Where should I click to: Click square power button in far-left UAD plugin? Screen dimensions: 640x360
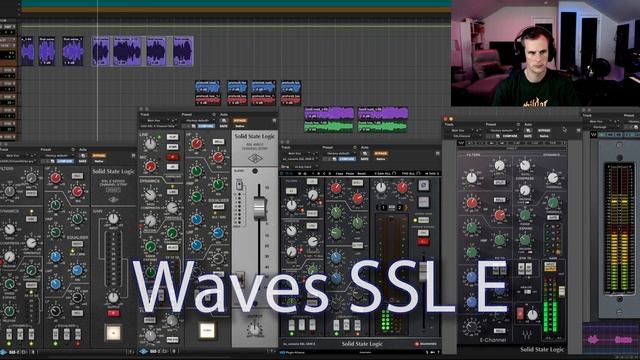pyautogui.click(x=113, y=333)
